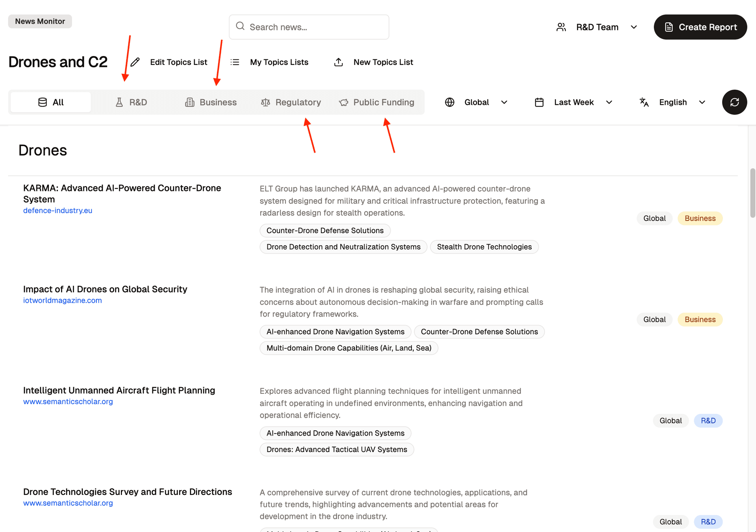Image resolution: width=756 pixels, height=532 pixels.
Task: Click the R&D badge on Drone Technologies Survey
Action: [708, 522]
